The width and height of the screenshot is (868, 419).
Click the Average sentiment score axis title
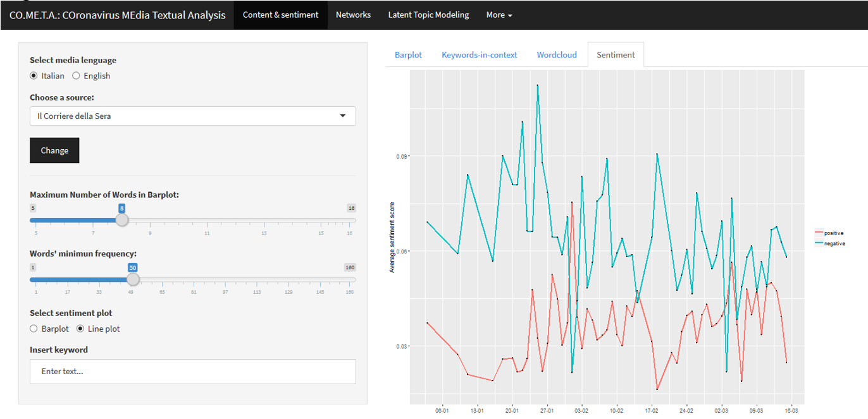point(392,238)
